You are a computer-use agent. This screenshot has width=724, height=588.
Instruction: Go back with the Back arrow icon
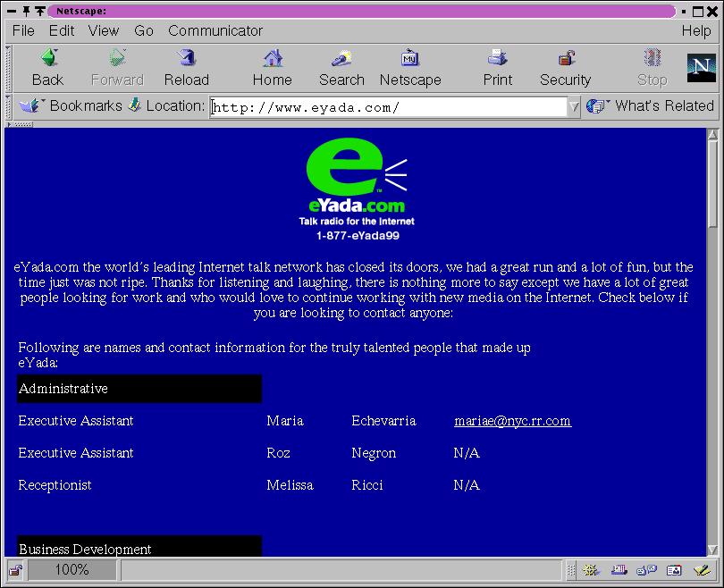coord(48,58)
